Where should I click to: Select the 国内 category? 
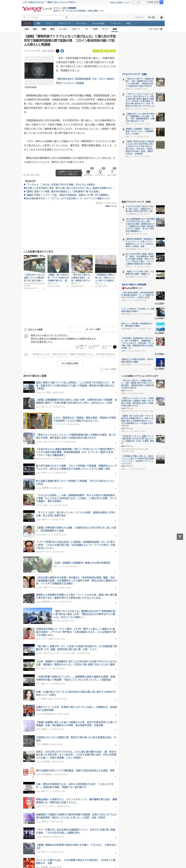pyautogui.click(x=35, y=29)
